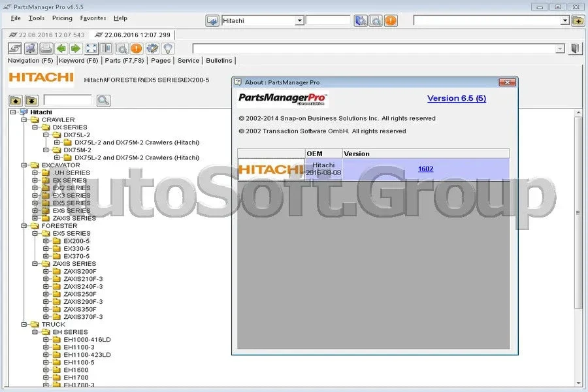Switch to the Parts (F7,F8) tab
Viewport: 588px width, 392px height.
coord(124,60)
